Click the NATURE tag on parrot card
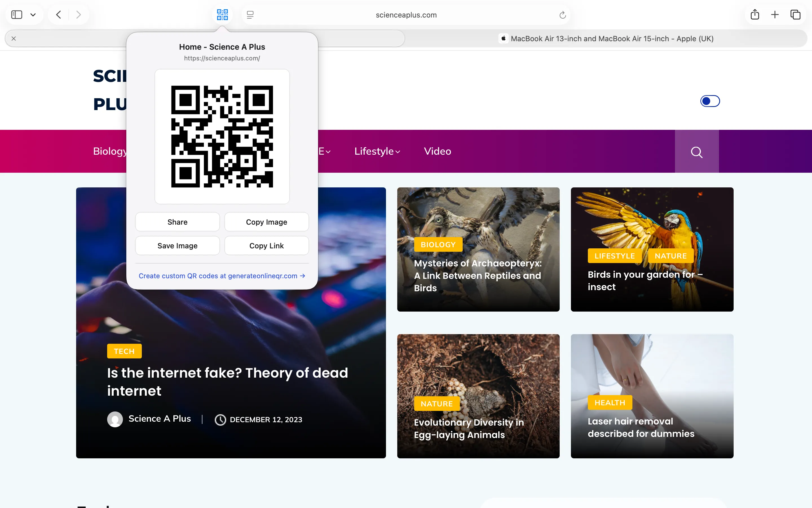This screenshot has height=508, width=812. pos(670,256)
